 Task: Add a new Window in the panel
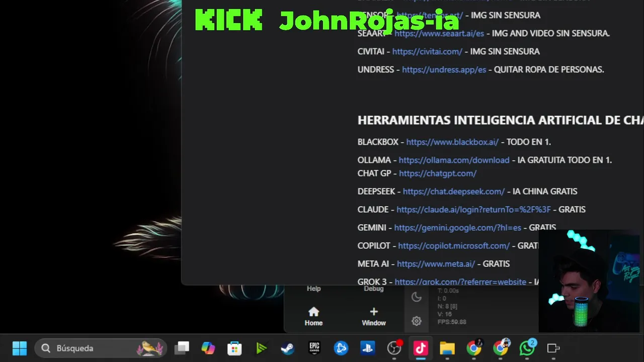(x=374, y=317)
